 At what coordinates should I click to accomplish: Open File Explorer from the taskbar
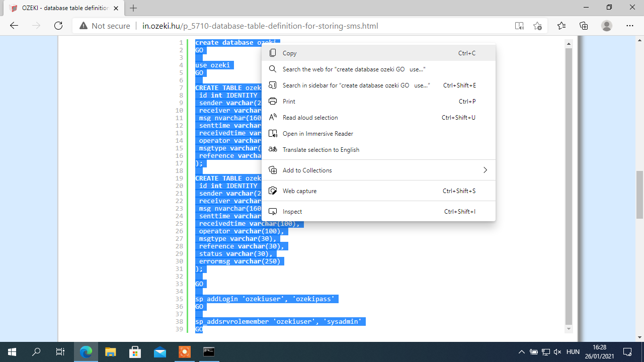[x=110, y=352]
